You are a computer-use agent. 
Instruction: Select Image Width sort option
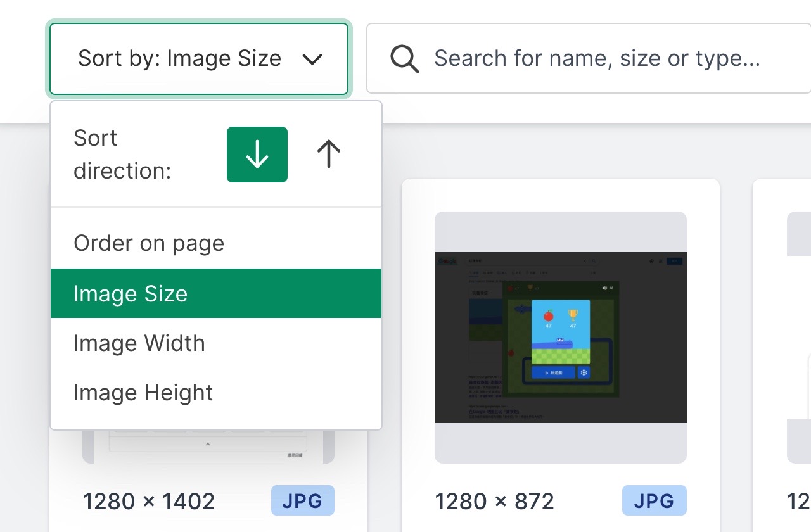216,343
